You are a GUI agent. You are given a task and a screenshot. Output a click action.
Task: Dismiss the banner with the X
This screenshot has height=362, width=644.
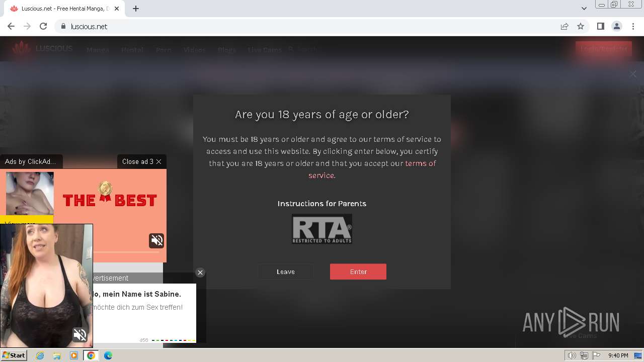[x=633, y=74]
